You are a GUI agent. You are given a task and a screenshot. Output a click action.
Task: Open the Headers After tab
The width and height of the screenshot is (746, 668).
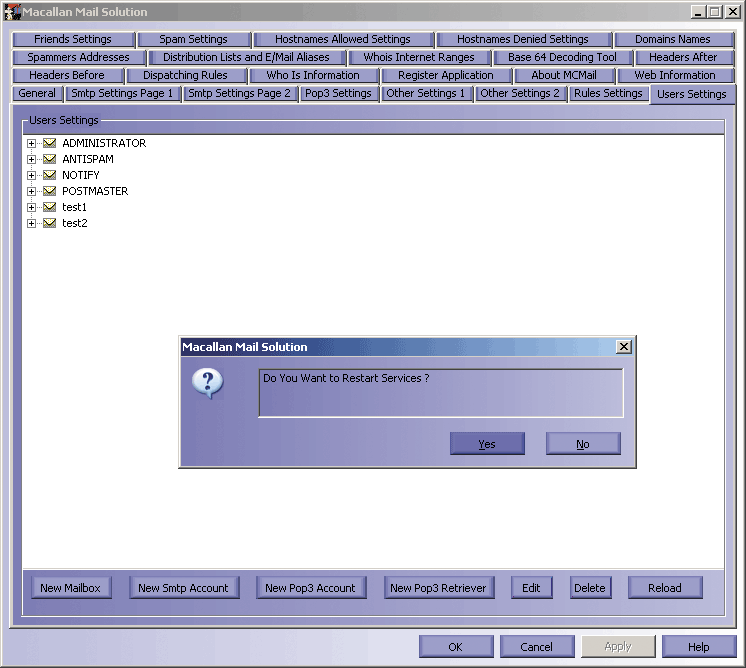pos(683,57)
